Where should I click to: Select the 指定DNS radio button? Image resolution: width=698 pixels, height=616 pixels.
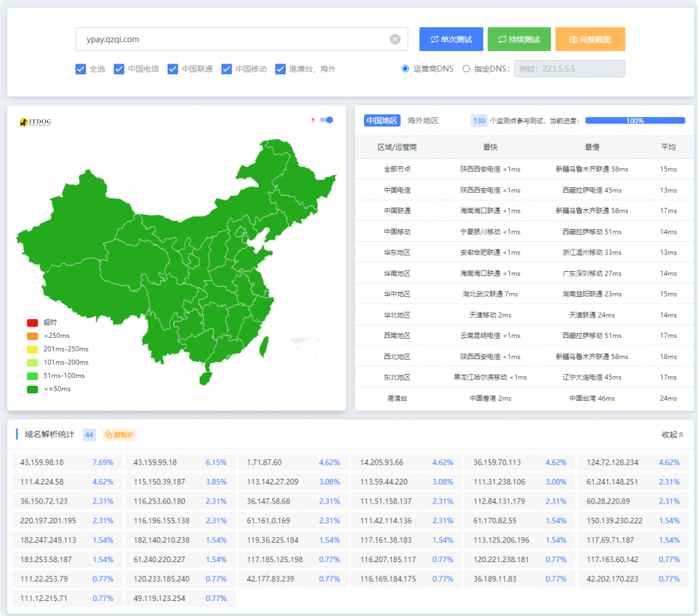[x=466, y=69]
